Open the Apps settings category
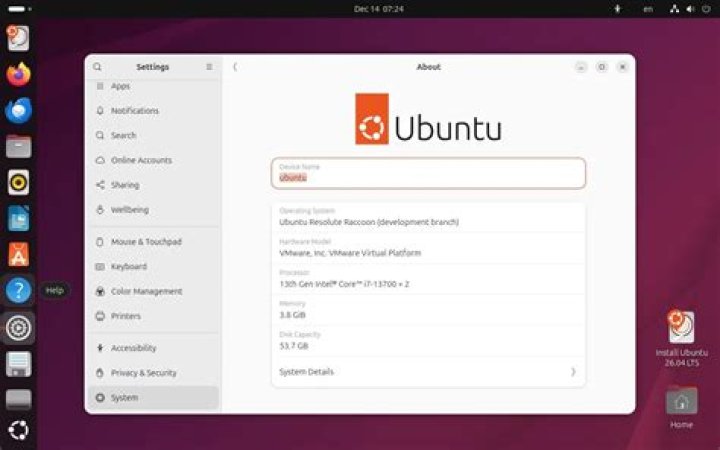Viewport: 720px width, 450px height. (x=153, y=86)
